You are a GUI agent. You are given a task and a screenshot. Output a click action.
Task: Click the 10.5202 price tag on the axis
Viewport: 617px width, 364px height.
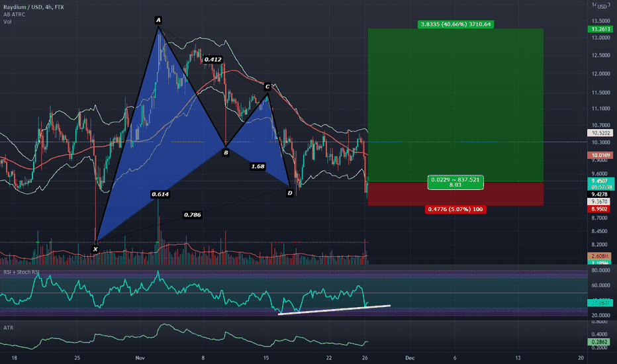point(600,133)
